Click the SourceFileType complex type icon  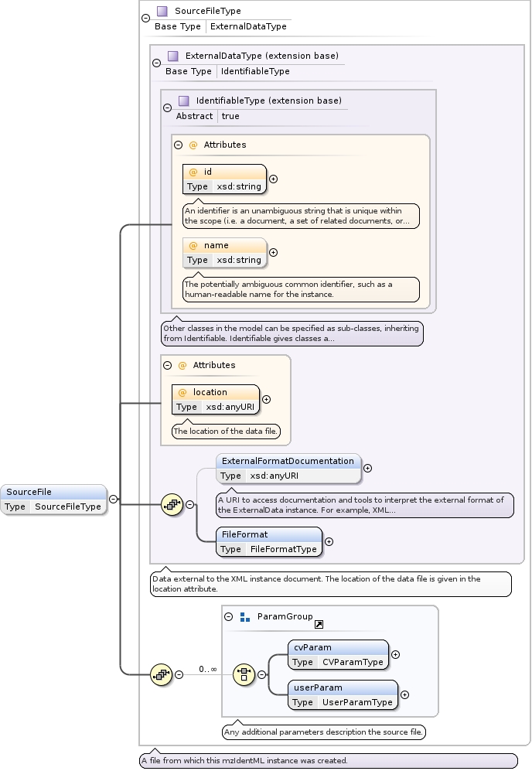[x=162, y=12]
